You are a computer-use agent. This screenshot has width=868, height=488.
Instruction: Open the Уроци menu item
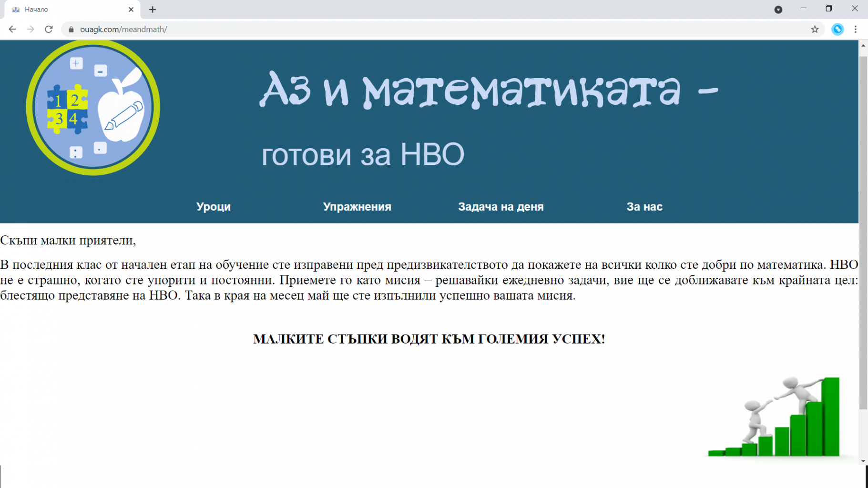pyautogui.click(x=214, y=206)
